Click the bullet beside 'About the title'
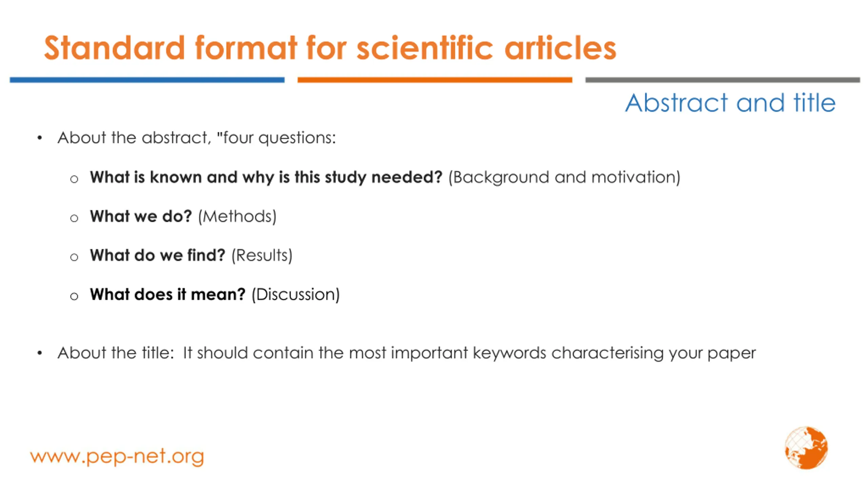Viewport: 868px width, 488px height. coord(40,353)
